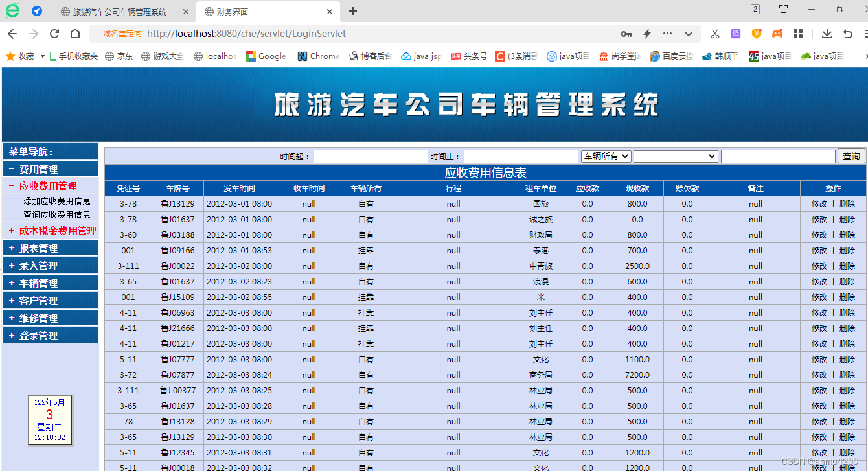Click the scissors screenshot tool icon
The width and height of the screenshot is (868, 471).
point(715,34)
